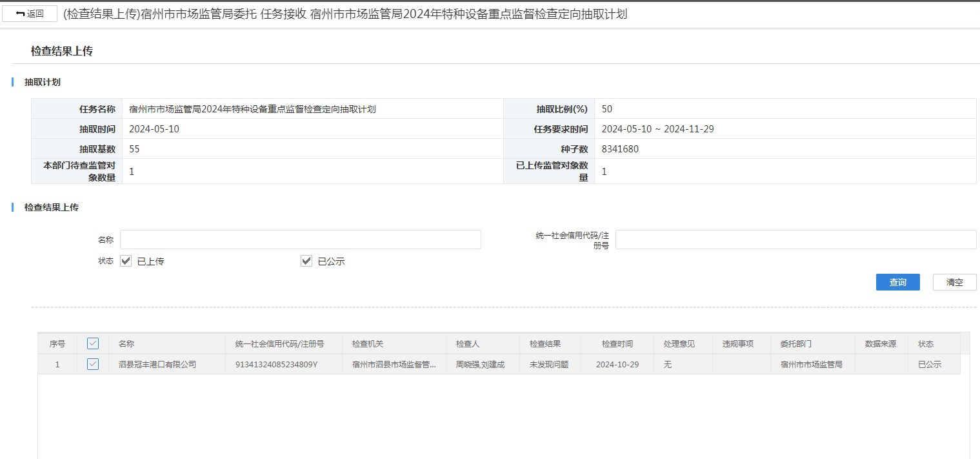This screenshot has width=980, height=459.
Task: Click credit code 91341324085234809Y cell
Action: pyautogui.click(x=283, y=365)
